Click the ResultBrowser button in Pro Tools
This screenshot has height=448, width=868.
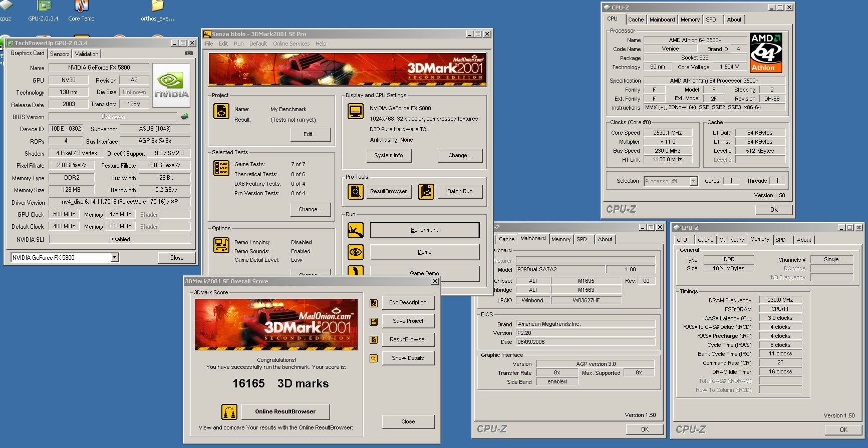tap(389, 191)
